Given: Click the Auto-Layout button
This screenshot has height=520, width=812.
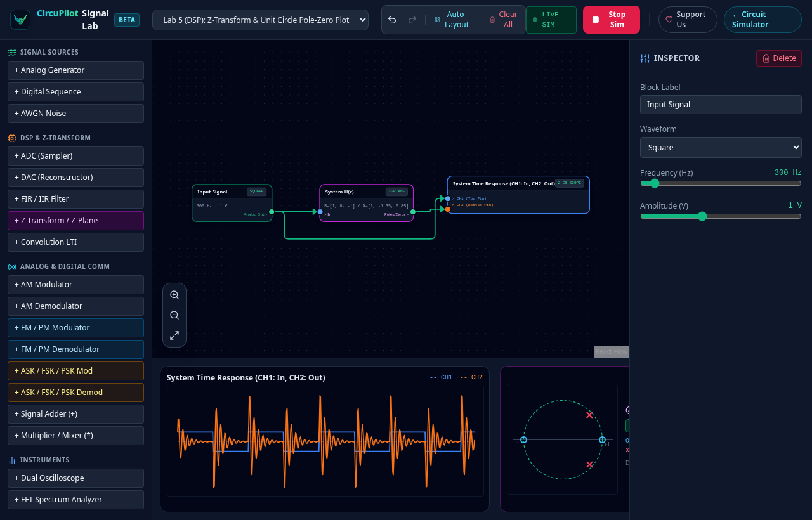Looking at the screenshot, I should pyautogui.click(x=452, y=20).
